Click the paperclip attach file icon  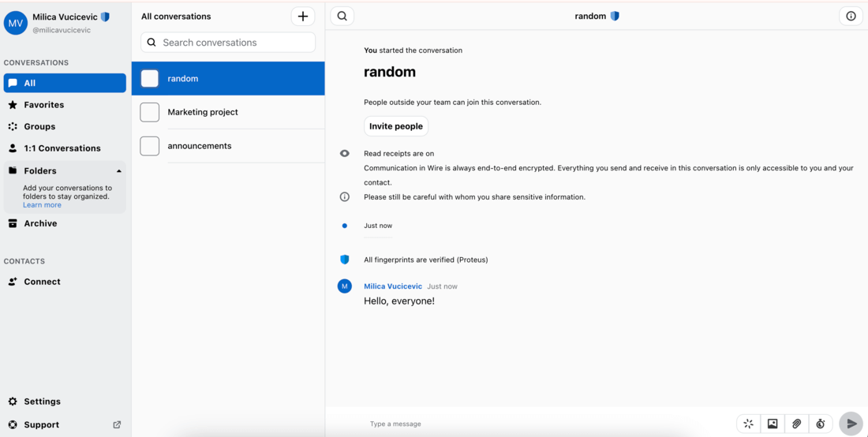(796, 424)
